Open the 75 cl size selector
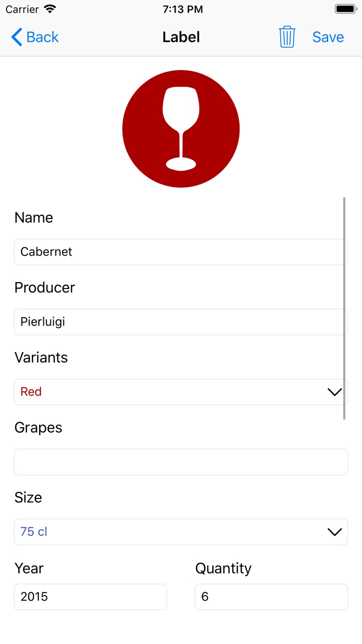The image size is (362, 644). coord(181,532)
